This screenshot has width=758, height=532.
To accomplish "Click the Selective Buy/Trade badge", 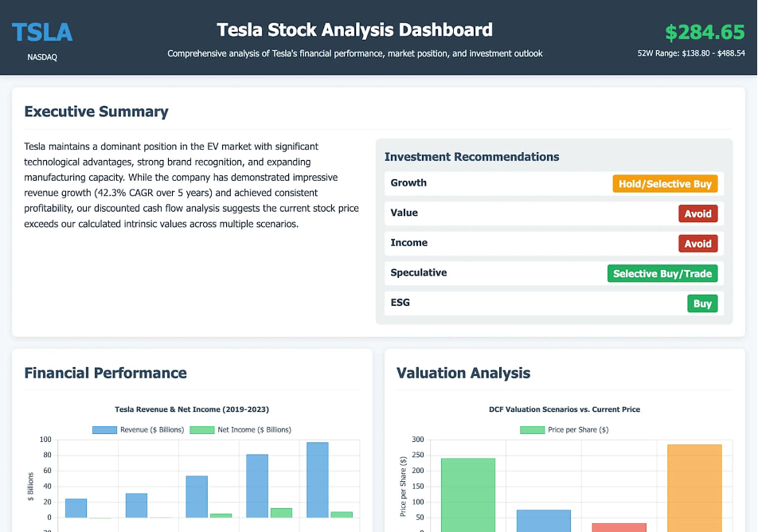I will 662,274.
